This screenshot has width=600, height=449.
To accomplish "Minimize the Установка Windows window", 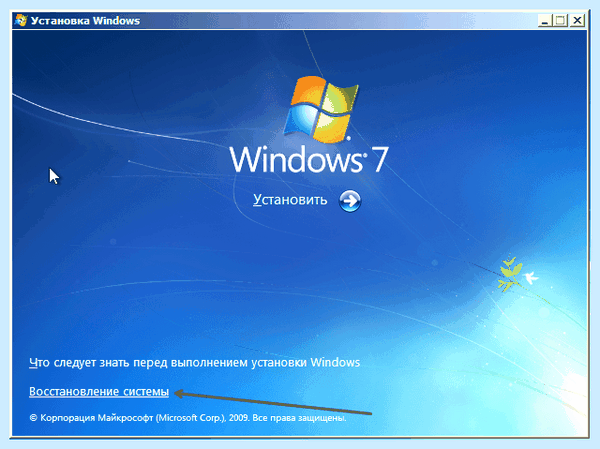I will pos(545,20).
